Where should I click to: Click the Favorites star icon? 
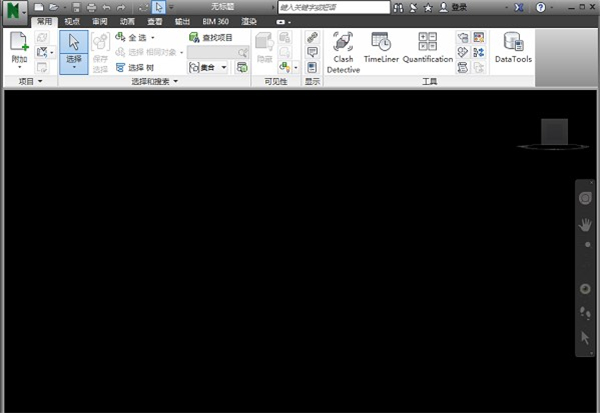(x=428, y=7)
